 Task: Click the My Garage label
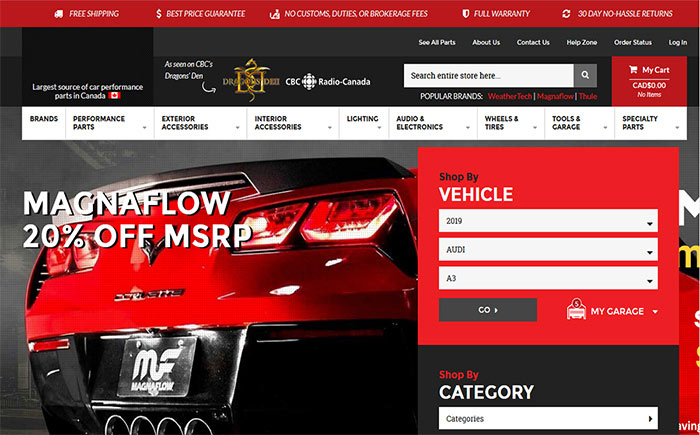(x=617, y=311)
